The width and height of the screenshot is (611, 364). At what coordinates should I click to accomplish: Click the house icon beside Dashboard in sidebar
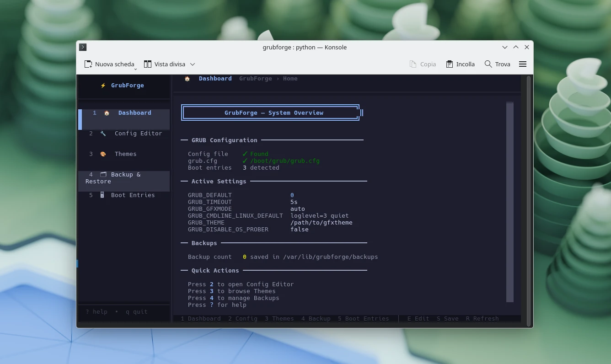point(107,113)
